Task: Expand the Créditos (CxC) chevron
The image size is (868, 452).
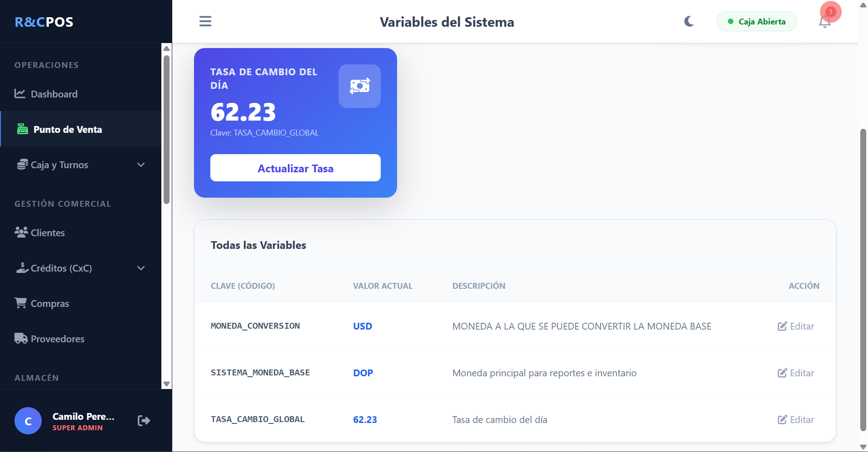Action: (x=141, y=268)
